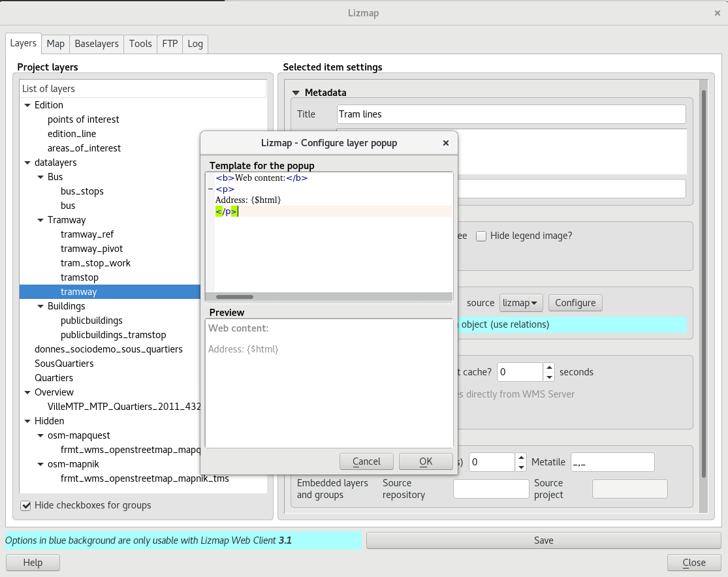Viewport: 728px width, 577px height.
Task: Collapse the Tramway group
Action: (40, 221)
